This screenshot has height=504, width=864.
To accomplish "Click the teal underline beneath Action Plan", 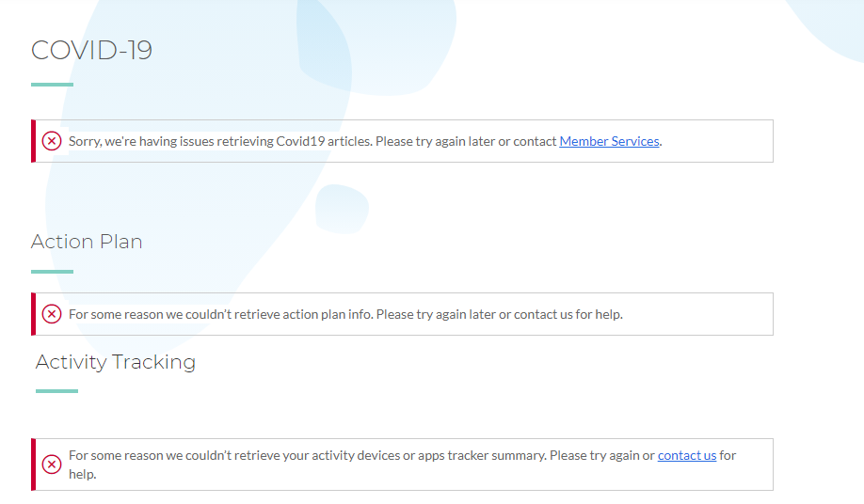I will [52, 272].
